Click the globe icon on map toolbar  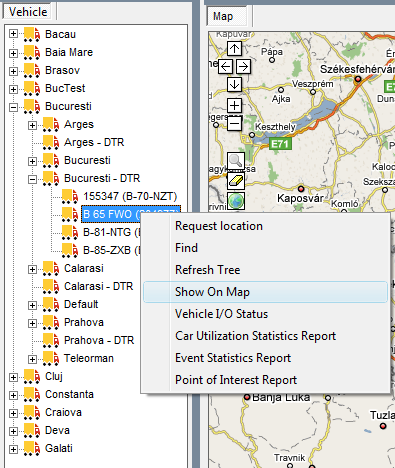coord(236,201)
